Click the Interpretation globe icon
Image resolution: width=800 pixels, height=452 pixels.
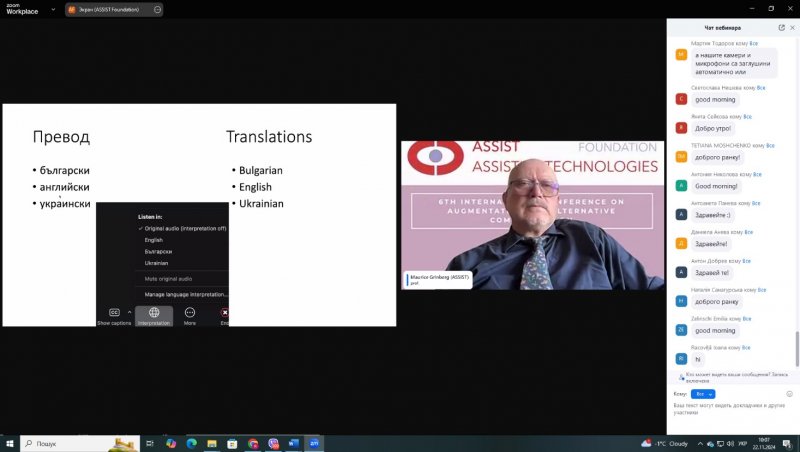tap(154, 313)
